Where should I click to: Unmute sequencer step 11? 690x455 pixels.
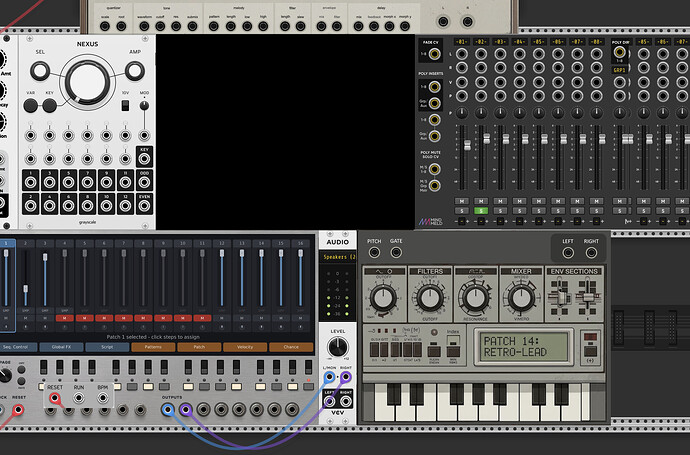202,318
